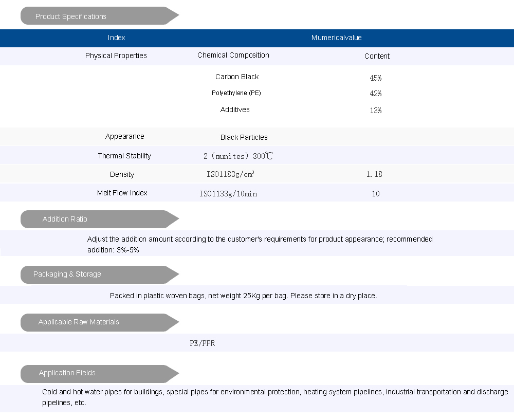Select the Carbon Black row label
Image resolution: width=514 pixels, height=420 pixels.
click(237, 77)
